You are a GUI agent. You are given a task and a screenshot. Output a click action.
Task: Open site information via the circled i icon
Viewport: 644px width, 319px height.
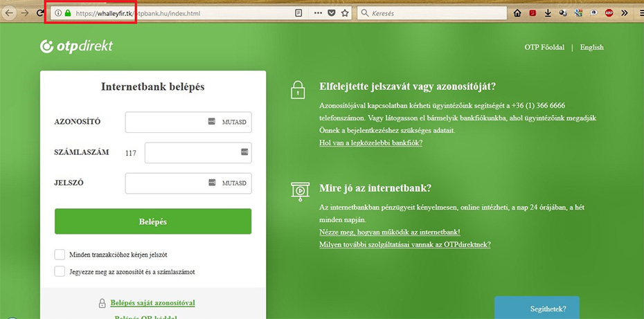pyautogui.click(x=58, y=13)
